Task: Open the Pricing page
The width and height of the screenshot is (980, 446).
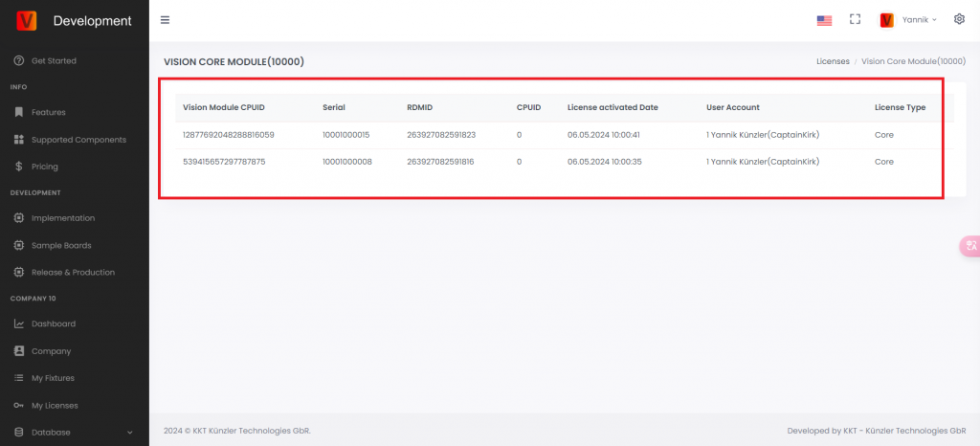Action: pos(44,167)
